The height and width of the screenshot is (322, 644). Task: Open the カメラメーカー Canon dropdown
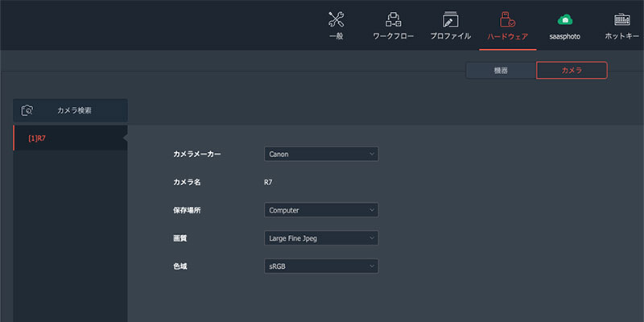(321, 154)
